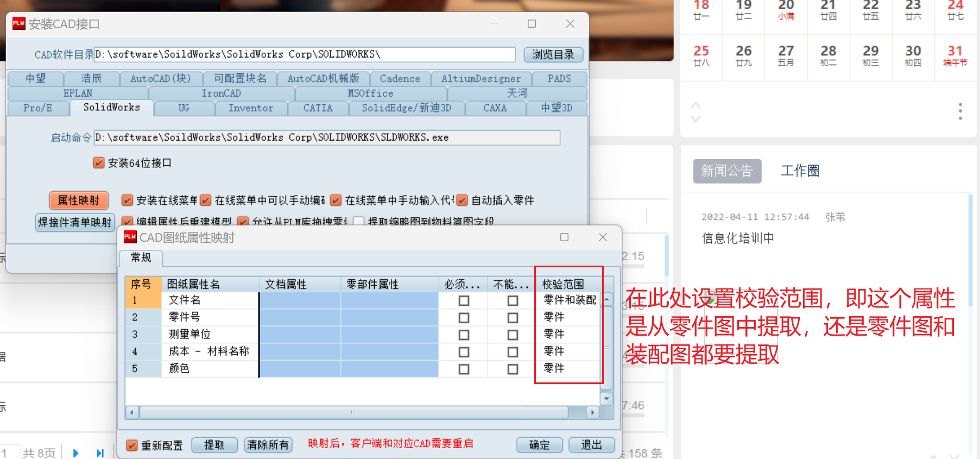Toggle 安装64位接口 checkbox
The width and height of the screenshot is (980, 459).
(98, 163)
